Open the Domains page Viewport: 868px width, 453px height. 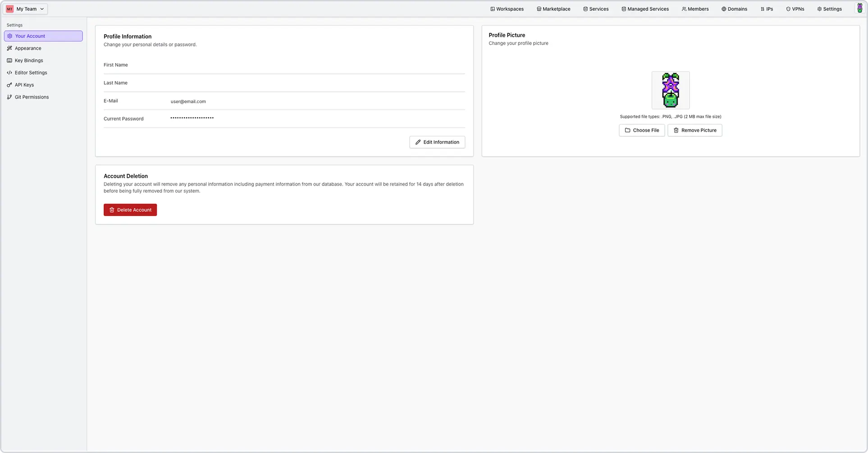[734, 9]
